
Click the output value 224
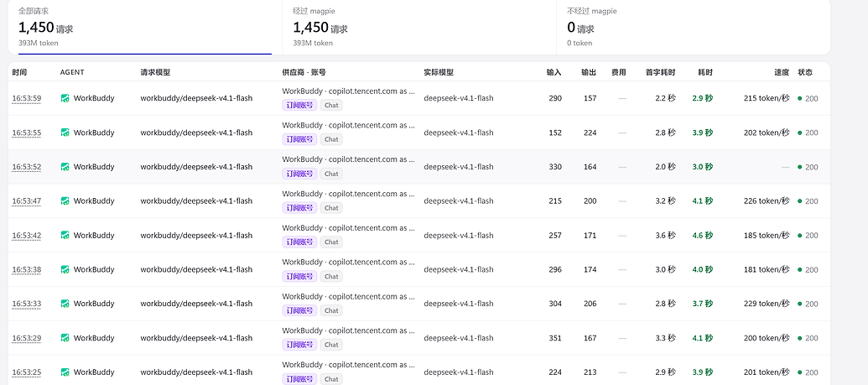590,133
